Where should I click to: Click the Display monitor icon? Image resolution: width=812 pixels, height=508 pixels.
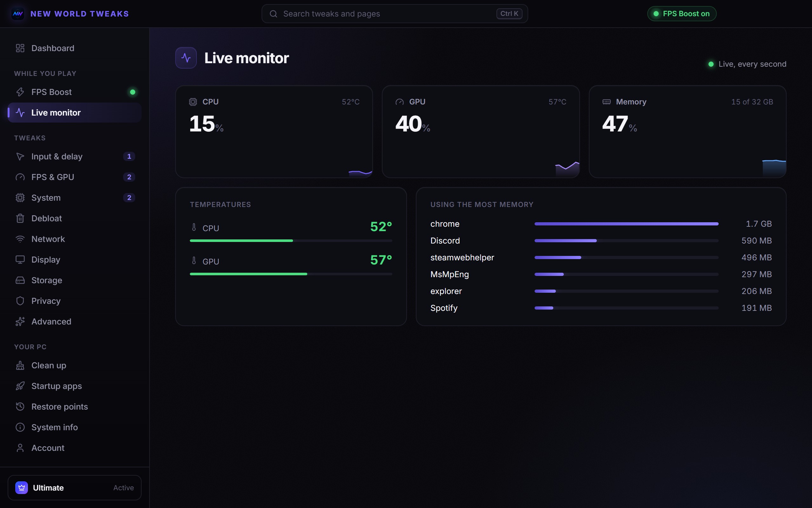coord(20,260)
